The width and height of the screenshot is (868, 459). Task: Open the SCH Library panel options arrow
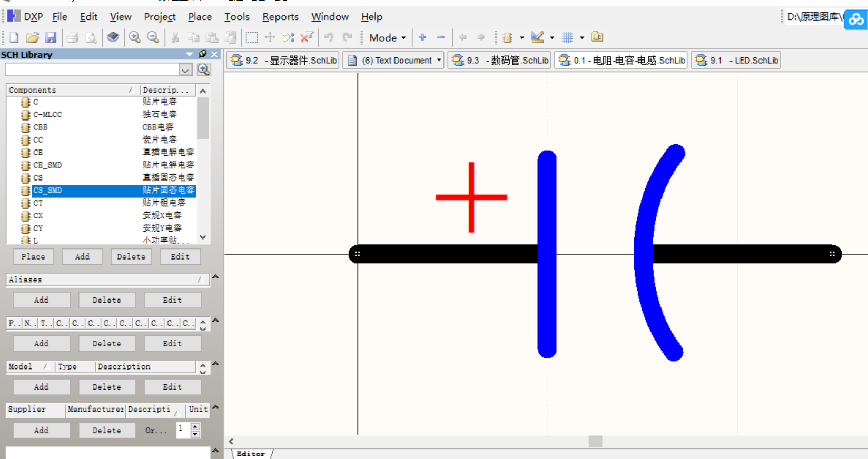tap(190, 54)
